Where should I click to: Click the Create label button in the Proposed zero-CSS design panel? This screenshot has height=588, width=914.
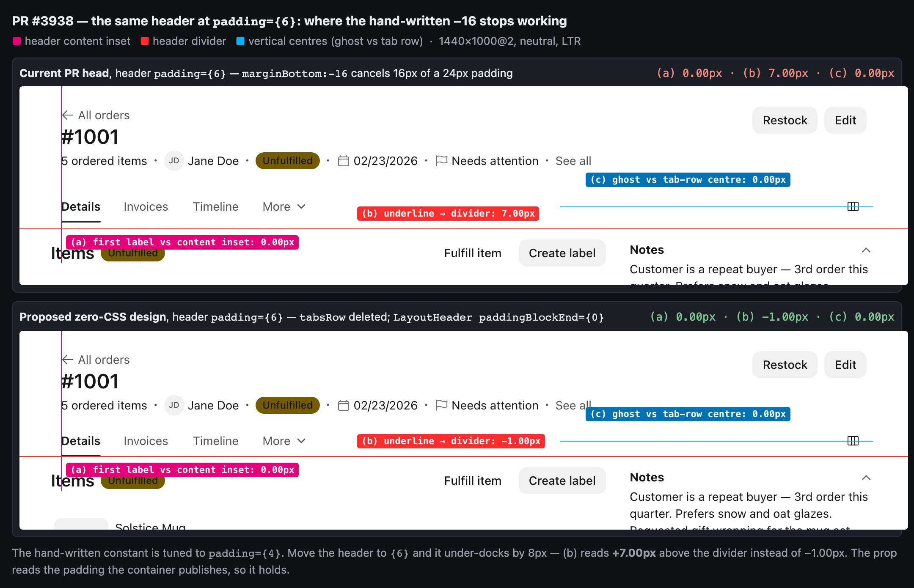tap(562, 481)
